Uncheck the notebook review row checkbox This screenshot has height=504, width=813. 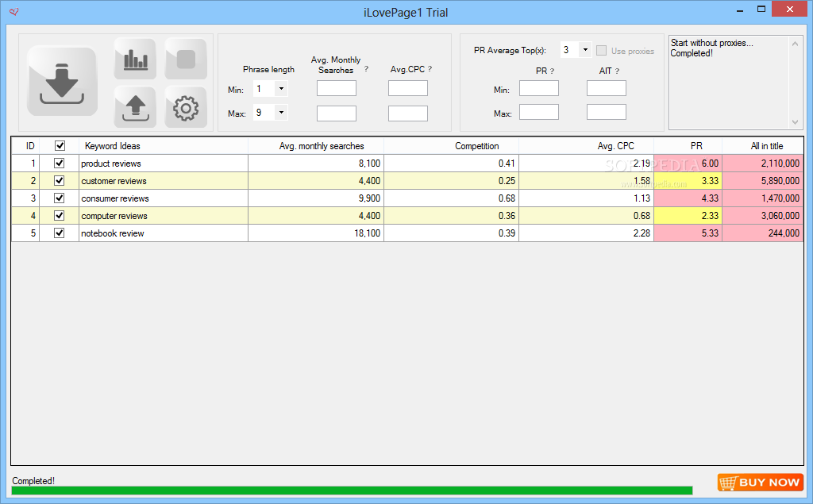(59, 233)
